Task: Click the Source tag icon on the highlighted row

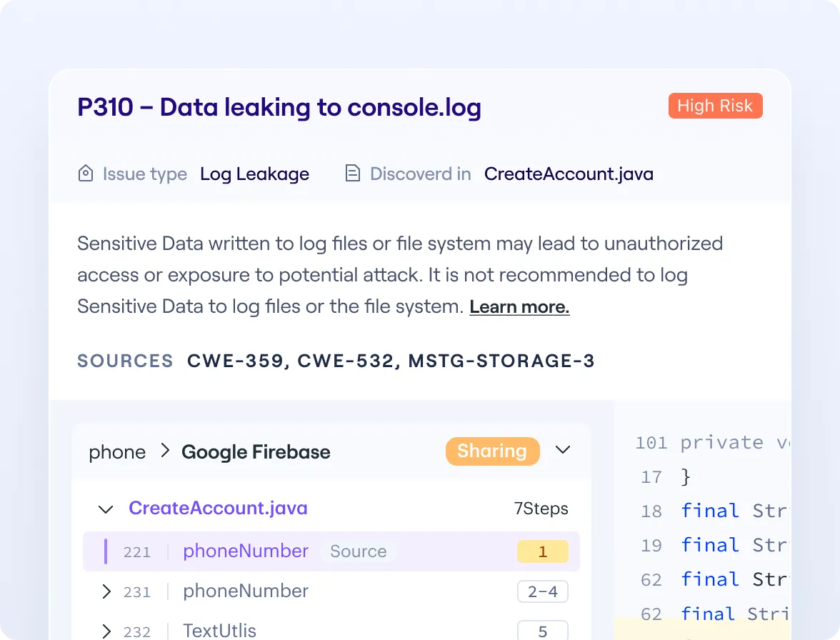Action: click(x=359, y=551)
